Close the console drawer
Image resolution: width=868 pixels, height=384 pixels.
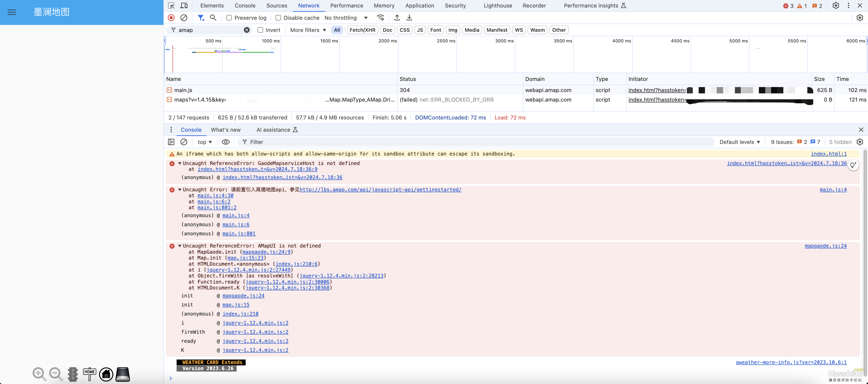(x=861, y=130)
